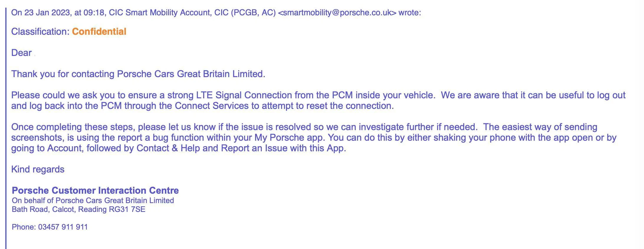Click the smartmobility@porsche.co.uk email address
644x249 pixels.
pyautogui.click(x=337, y=13)
